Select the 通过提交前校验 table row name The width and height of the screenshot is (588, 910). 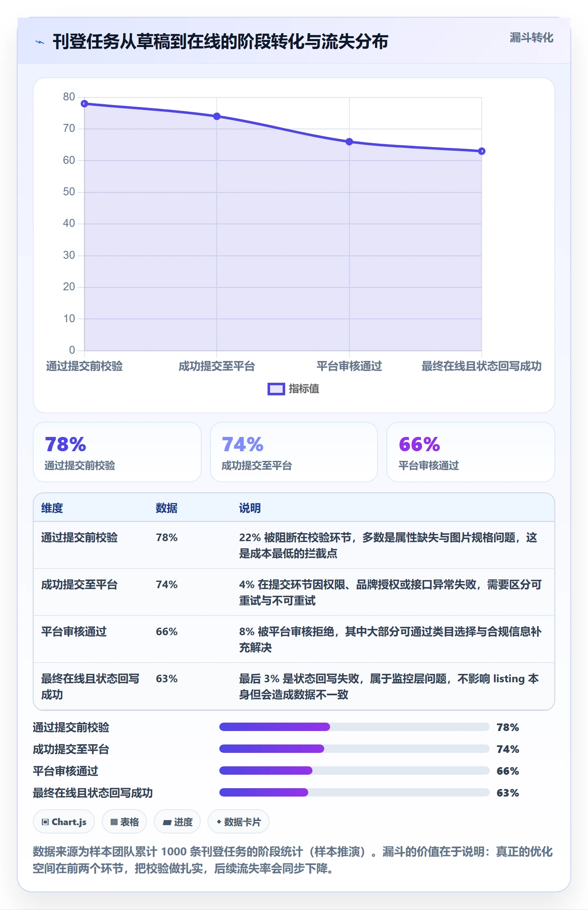click(79, 537)
